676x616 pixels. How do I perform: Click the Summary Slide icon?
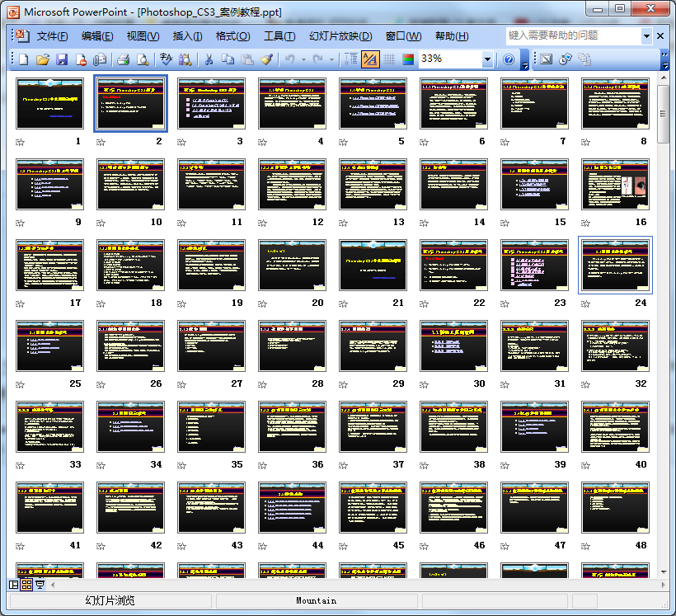click(584, 59)
